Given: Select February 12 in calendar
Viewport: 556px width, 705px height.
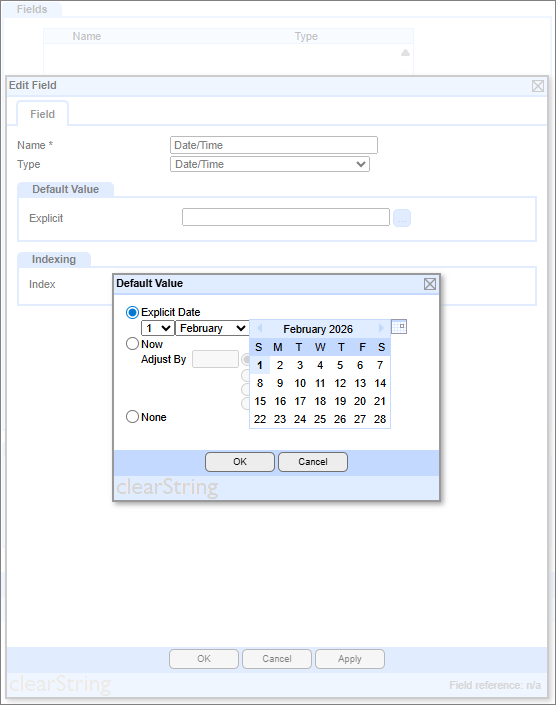Looking at the screenshot, I should pos(340,383).
